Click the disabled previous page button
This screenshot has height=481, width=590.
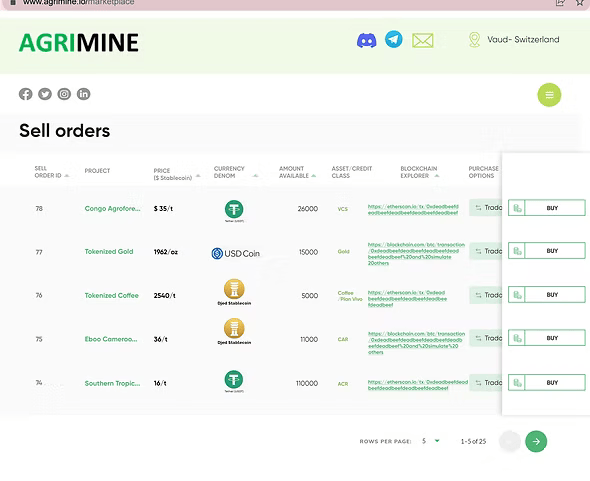tap(510, 441)
